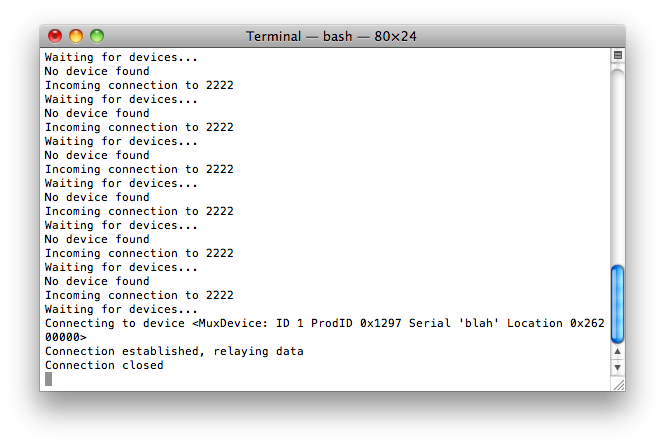
Task: Click the terminal cursor block at the prompt
Action: click(x=48, y=379)
